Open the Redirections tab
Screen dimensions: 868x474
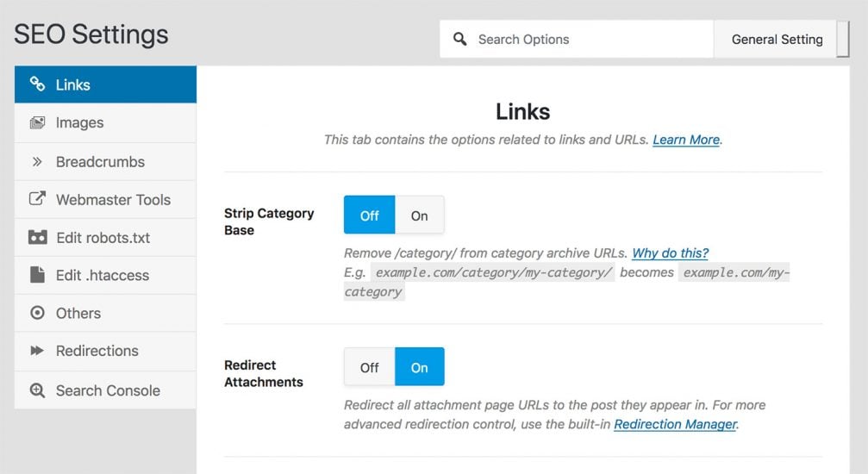tap(105, 351)
